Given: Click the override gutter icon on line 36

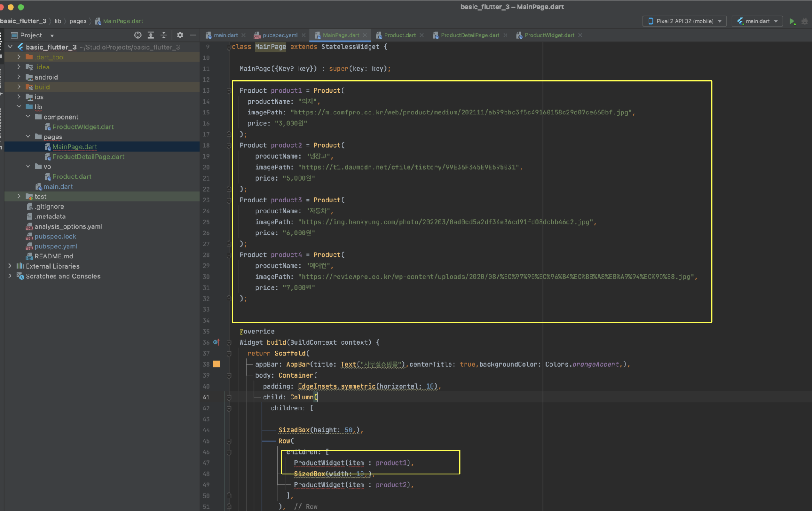Looking at the screenshot, I should (216, 342).
